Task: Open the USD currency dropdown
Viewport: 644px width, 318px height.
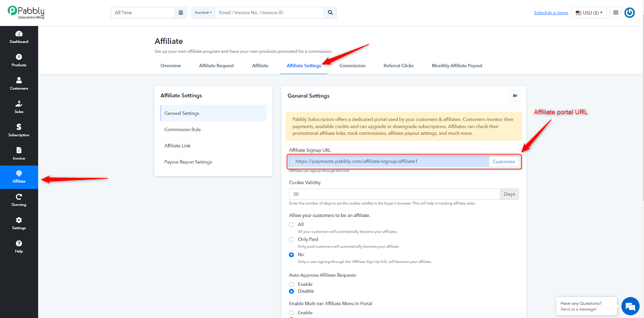Action: [x=589, y=12]
